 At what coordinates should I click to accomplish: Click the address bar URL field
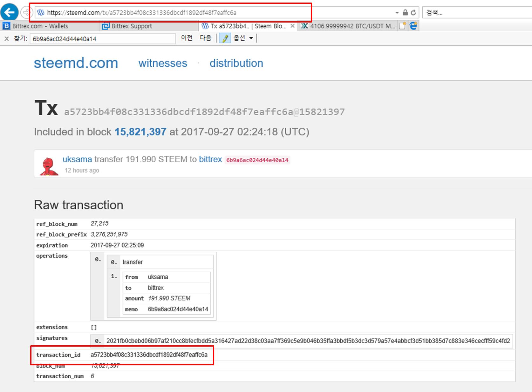(216, 13)
